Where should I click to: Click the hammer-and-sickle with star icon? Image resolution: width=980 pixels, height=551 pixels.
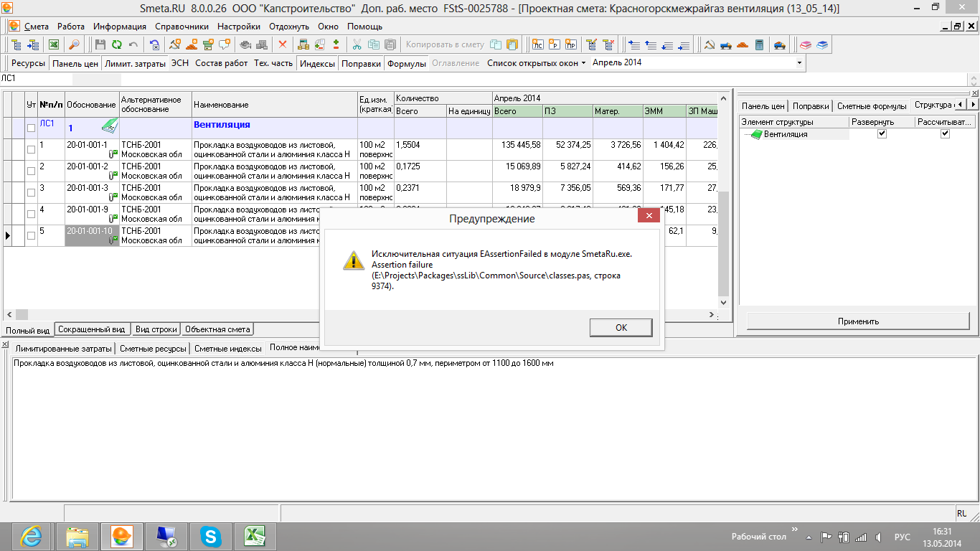175,44
